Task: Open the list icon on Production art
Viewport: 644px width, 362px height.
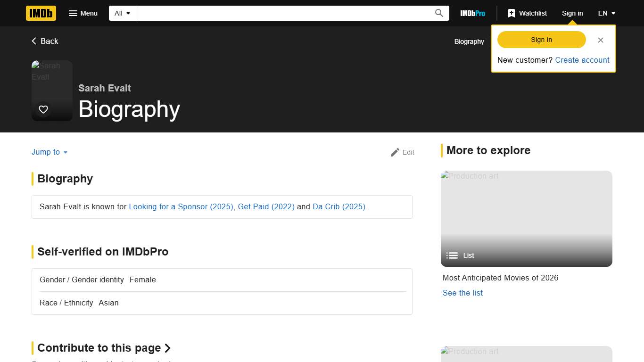Action: (452, 255)
